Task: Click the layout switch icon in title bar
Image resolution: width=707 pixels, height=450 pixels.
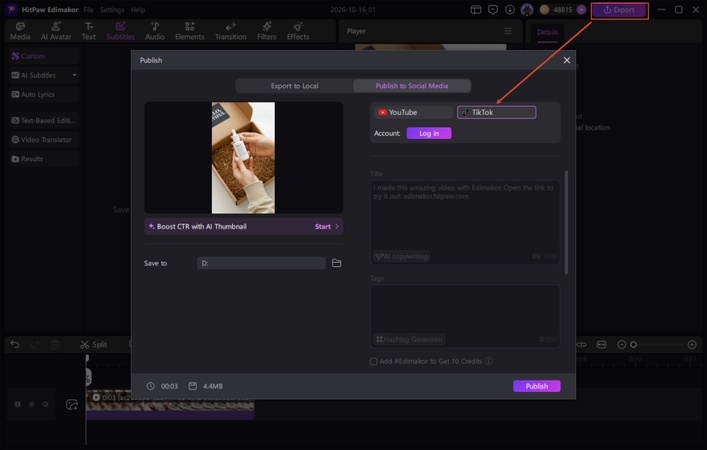Action: coord(476,9)
